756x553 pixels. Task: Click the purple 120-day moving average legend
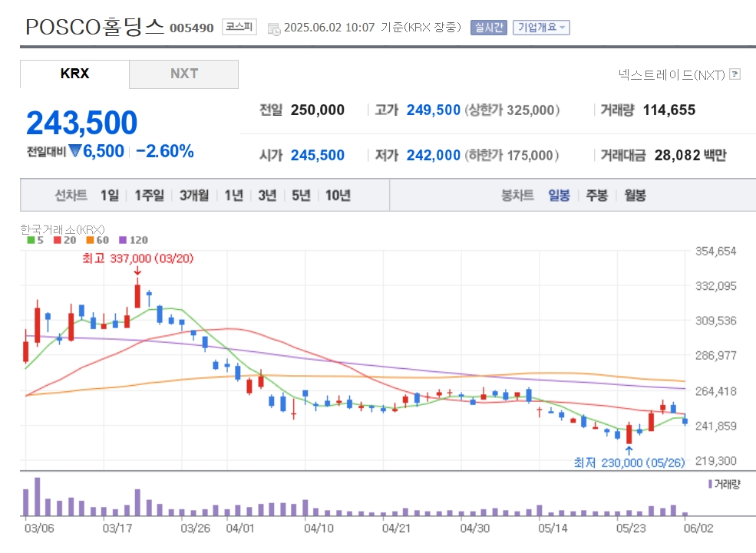[134, 240]
